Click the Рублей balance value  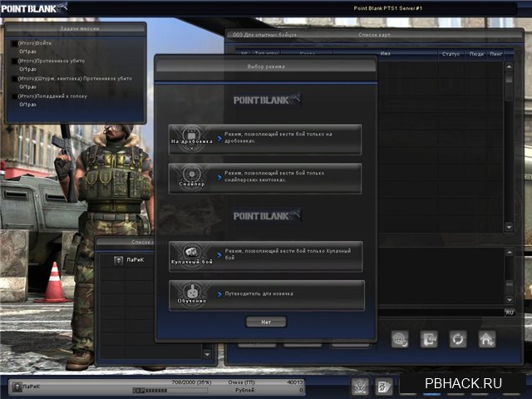pos(301,391)
